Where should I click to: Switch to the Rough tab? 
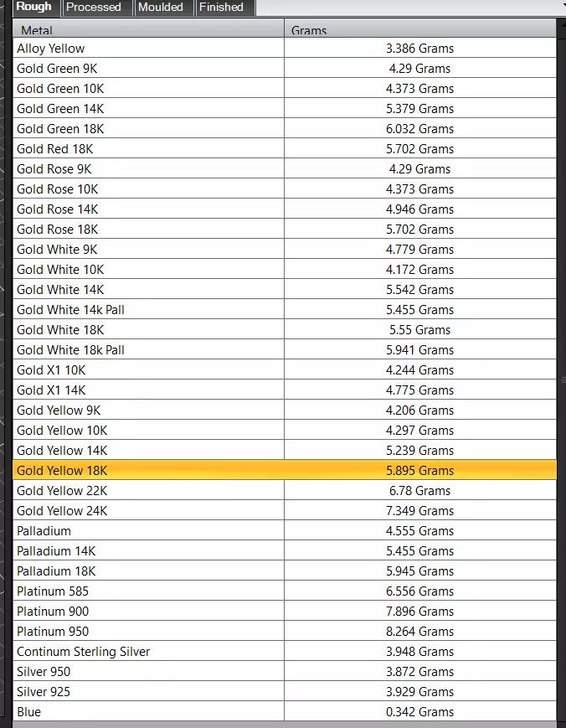(x=33, y=8)
